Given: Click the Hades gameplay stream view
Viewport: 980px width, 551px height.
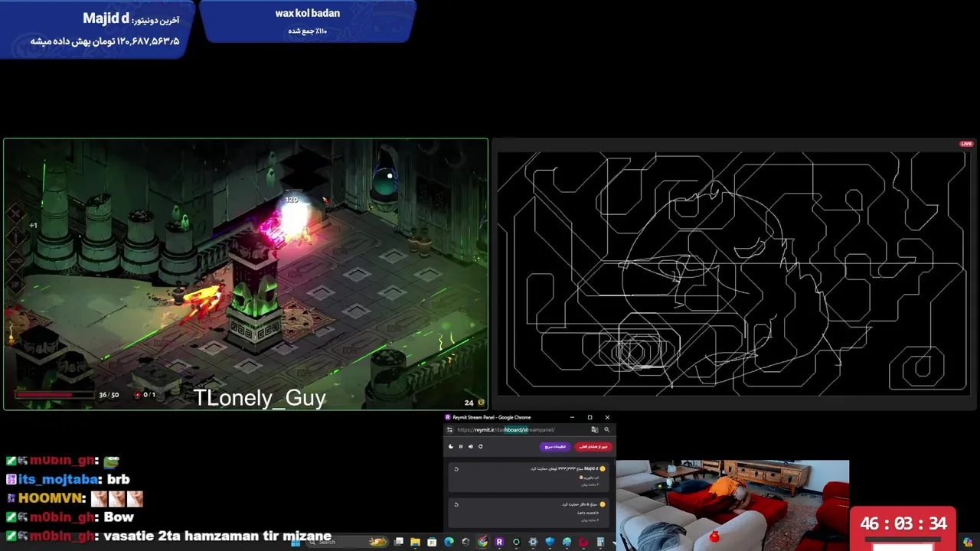Looking at the screenshot, I should [246, 274].
